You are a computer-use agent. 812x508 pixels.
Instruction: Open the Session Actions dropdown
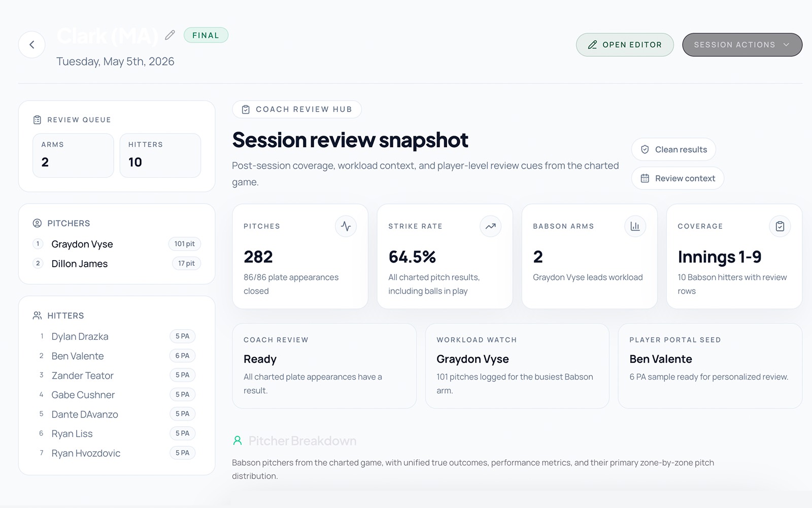pyautogui.click(x=742, y=45)
